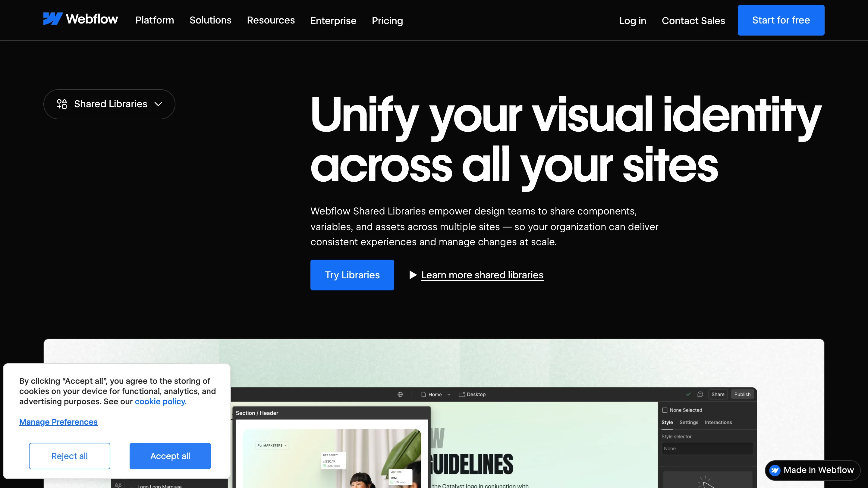
Task: Click Contact Sales
Action: pyautogui.click(x=693, y=20)
